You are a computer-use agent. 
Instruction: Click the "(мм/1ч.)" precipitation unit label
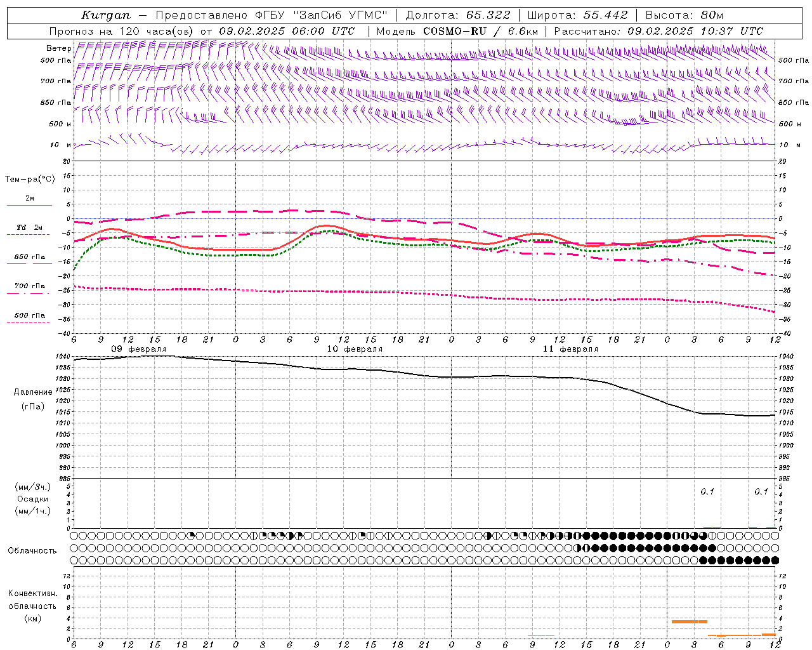(x=33, y=511)
